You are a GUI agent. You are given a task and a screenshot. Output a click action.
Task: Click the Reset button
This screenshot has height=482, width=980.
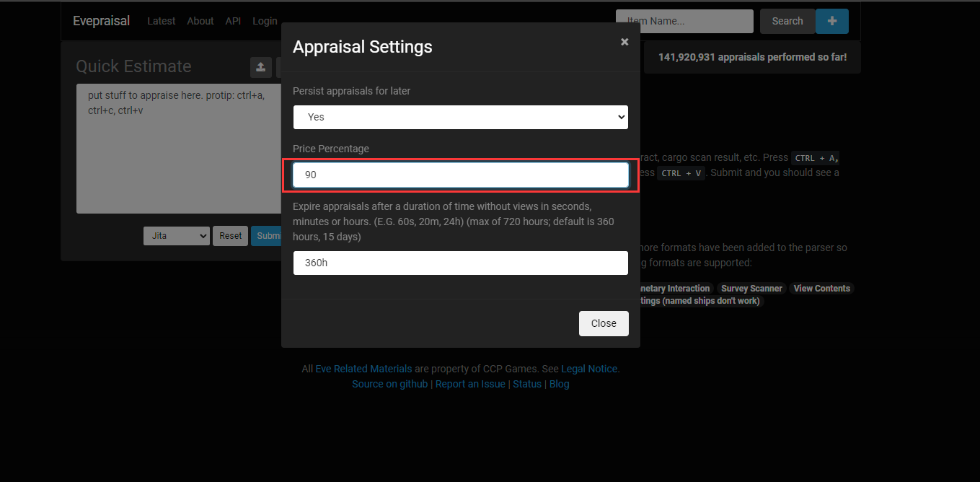click(230, 236)
